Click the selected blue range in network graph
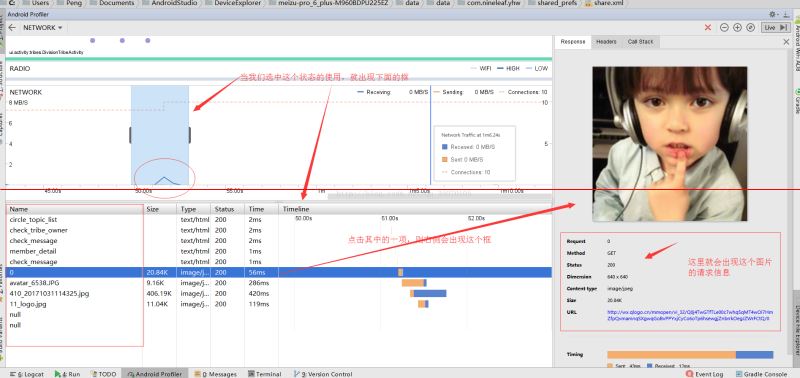 (160, 135)
